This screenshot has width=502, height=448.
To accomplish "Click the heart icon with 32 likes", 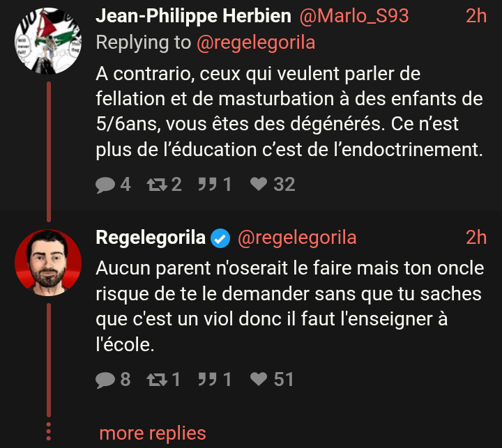I will pos(259,184).
